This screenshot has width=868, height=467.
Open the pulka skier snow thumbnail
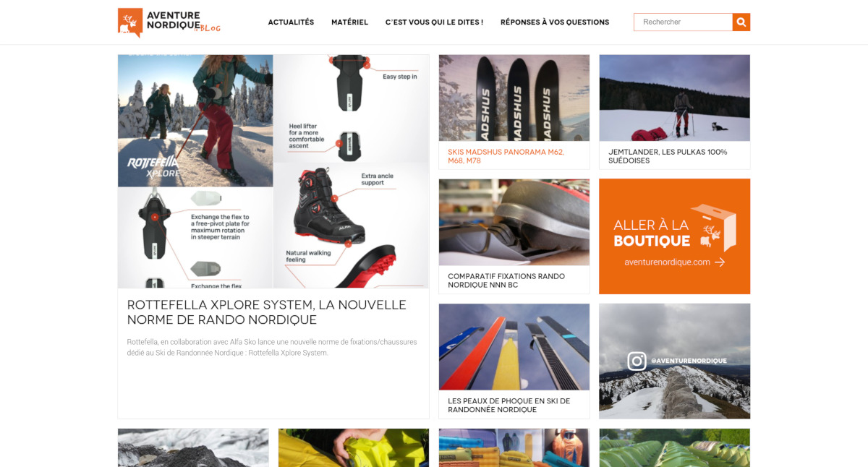point(674,98)
